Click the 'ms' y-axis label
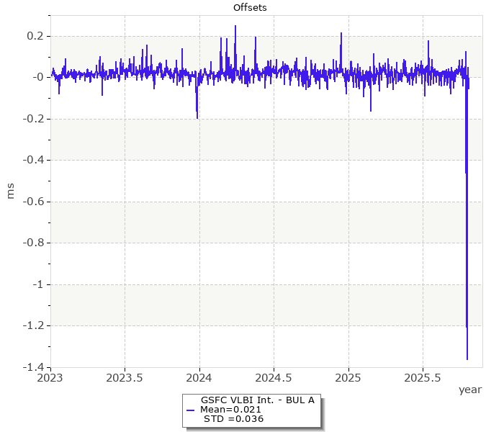Viewport: 504px width, 432px height. pos(10,191)
